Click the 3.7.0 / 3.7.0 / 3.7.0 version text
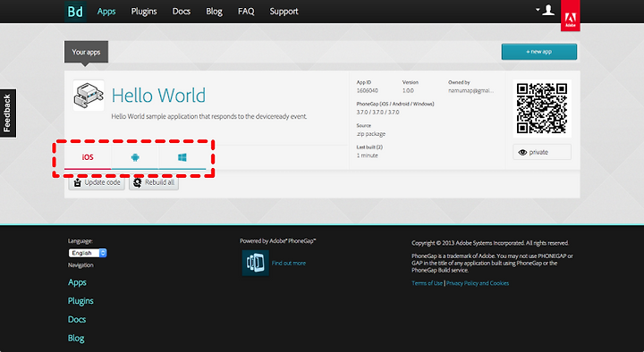644x352 pixels. [x=377, y=112]
